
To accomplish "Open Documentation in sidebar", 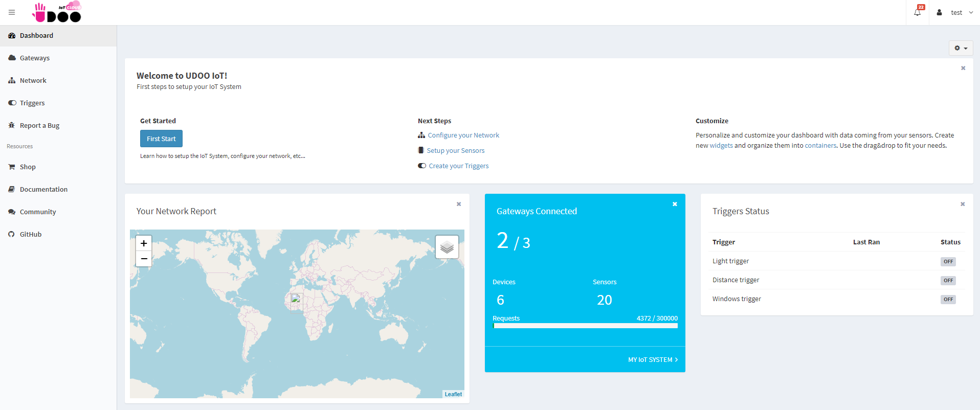I will pyautogui.click(x=58, y=189).
